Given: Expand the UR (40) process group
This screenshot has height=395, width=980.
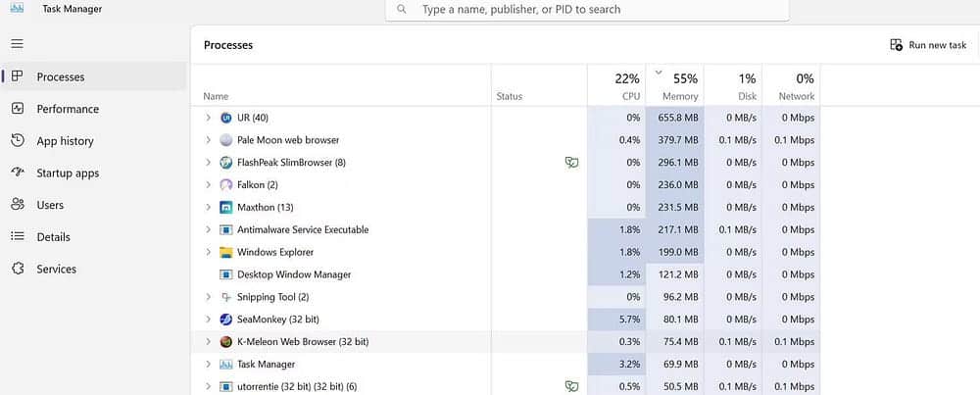Looking at the screenshot, I should (x=208, y=118).
